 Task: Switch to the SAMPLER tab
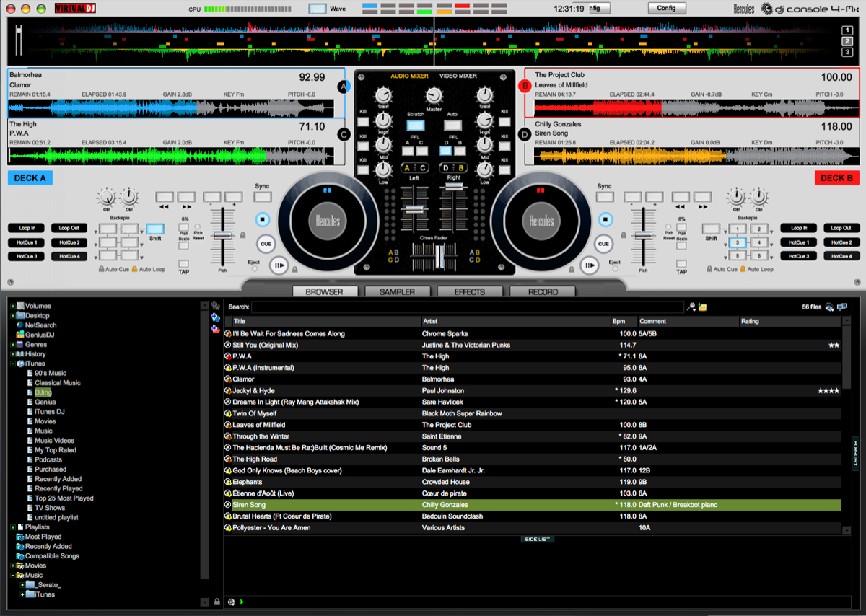pyautogui.click(x=398, y=292)
